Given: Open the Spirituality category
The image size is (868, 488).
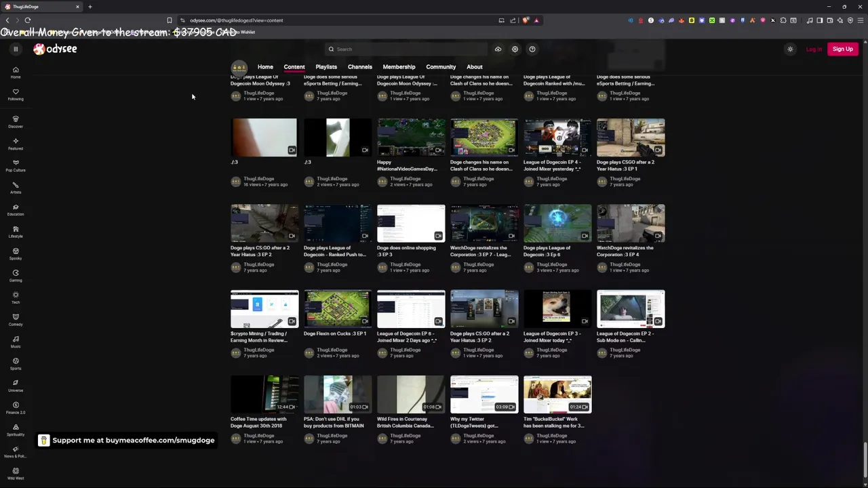Looking at the screenshot, I should coord(16,430).
